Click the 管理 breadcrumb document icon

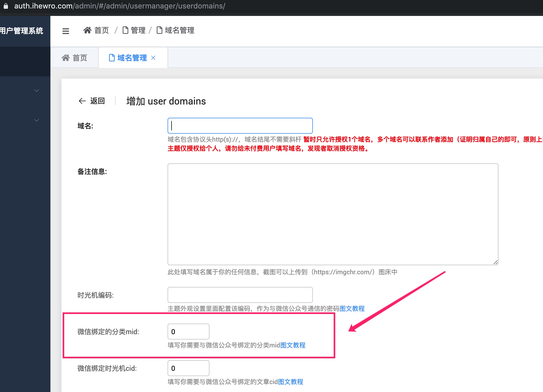[x=125, y=30]
